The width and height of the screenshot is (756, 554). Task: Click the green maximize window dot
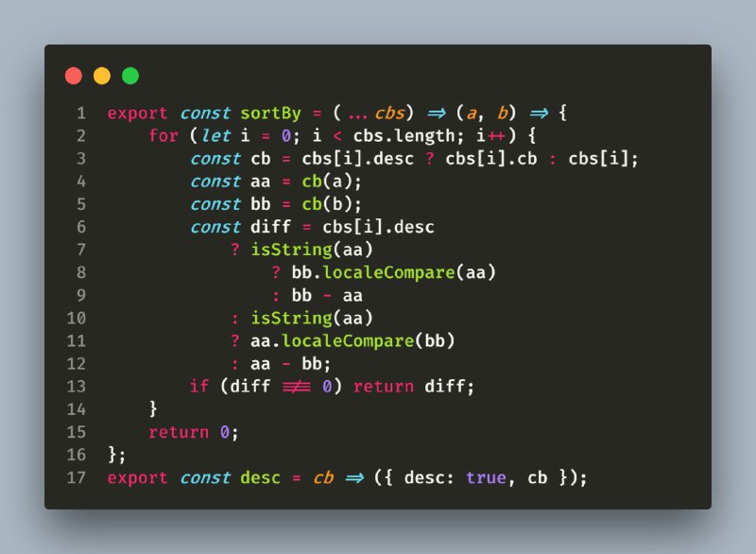point(130,76)
